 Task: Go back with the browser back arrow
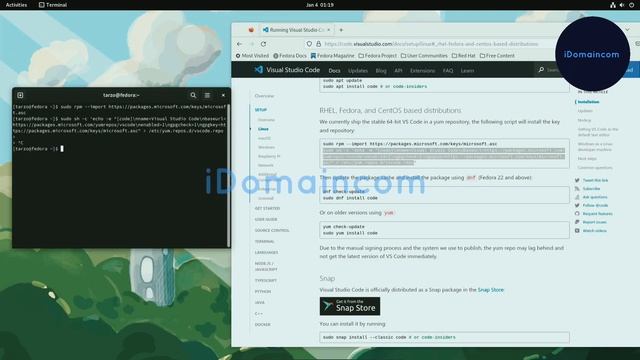point(240,44)
